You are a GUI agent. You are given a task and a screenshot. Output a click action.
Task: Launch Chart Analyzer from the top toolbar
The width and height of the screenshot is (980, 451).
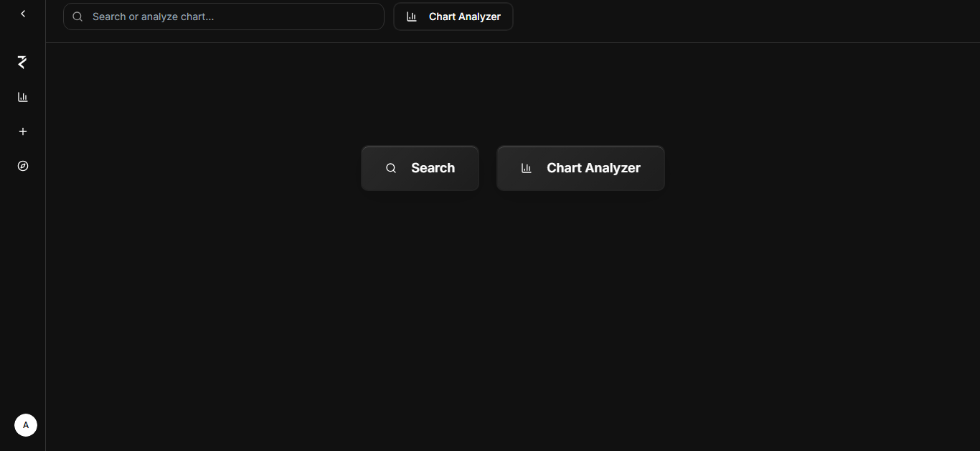click(x=453, y=16)
